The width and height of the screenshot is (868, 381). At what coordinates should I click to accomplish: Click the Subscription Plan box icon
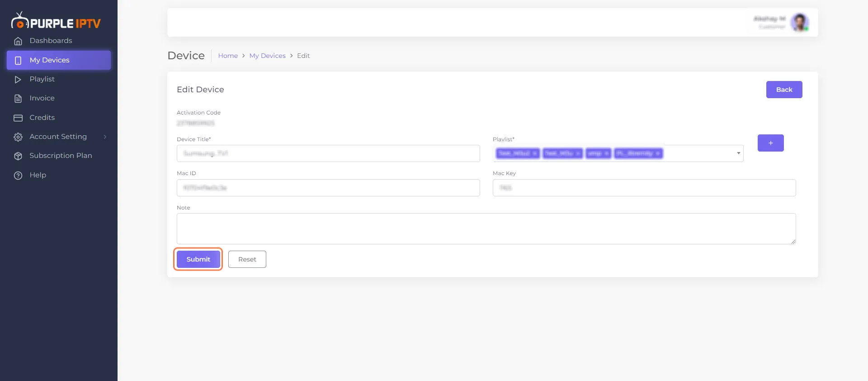(x=18, y=156)
